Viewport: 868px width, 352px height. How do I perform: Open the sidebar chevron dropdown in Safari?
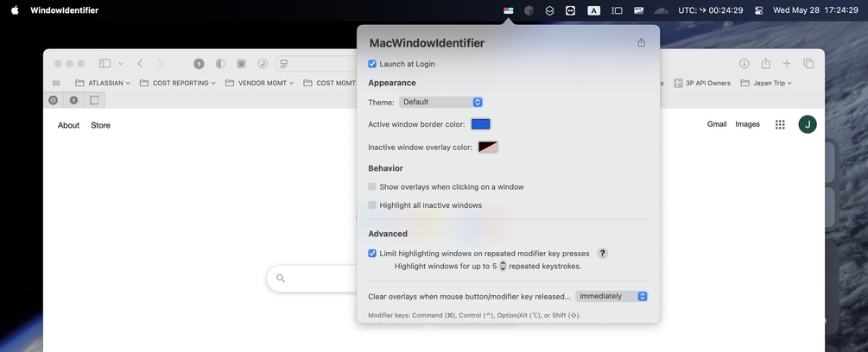pos(121,64)
